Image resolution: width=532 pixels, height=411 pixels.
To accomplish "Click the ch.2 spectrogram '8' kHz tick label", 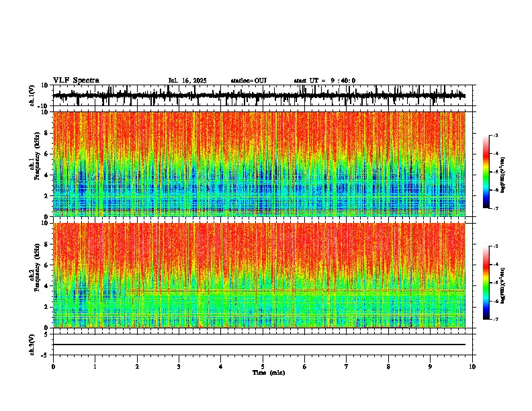I will (46, 244).
